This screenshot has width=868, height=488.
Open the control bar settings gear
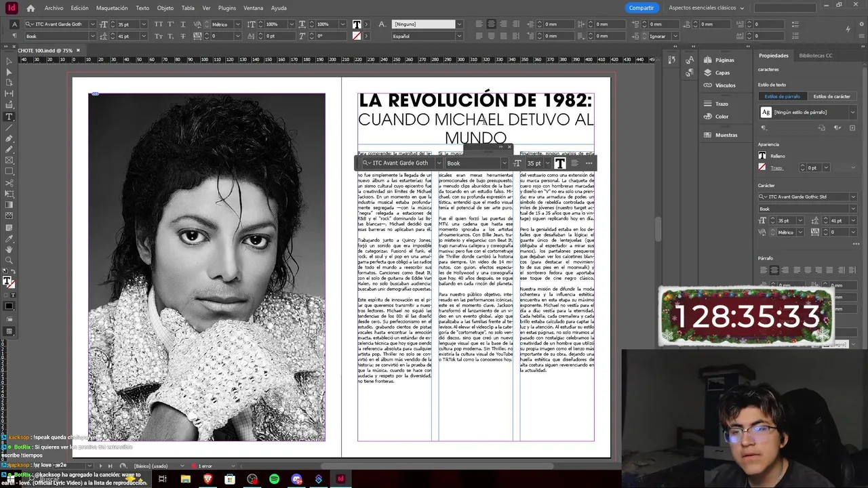[860, 24]
